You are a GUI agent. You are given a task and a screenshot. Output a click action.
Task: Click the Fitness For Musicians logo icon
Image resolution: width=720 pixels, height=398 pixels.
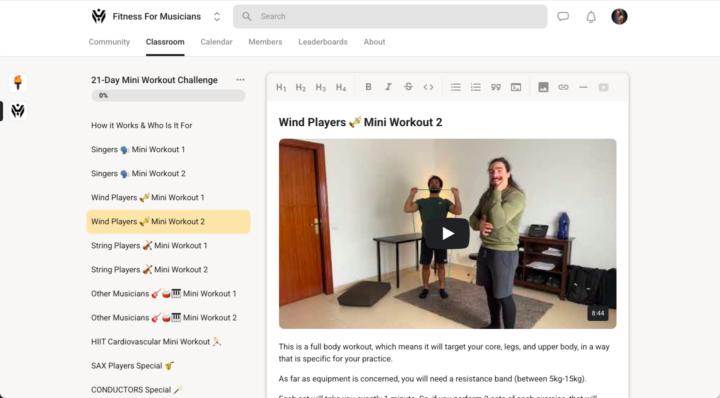98,17
